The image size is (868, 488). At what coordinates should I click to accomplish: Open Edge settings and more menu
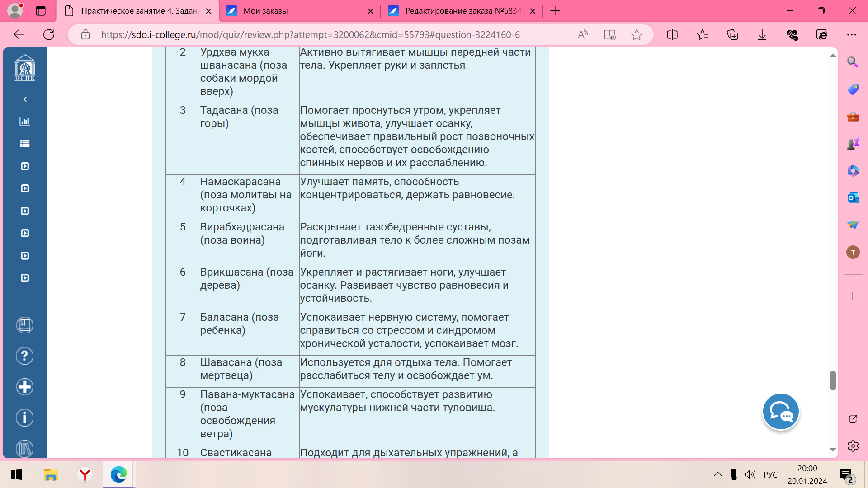point(852,34)
